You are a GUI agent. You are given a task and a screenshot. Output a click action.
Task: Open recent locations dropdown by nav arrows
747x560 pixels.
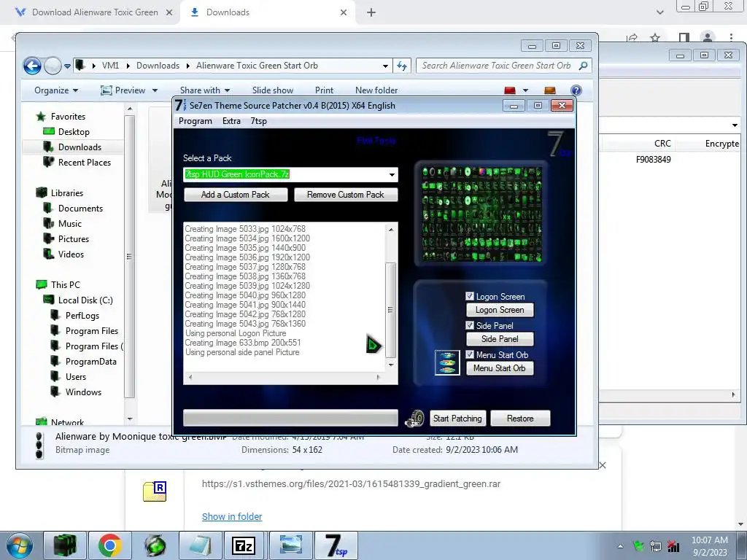(67, 66)
